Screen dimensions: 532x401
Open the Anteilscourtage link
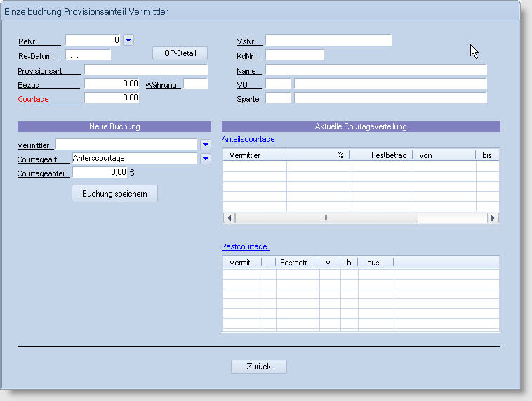coord(248,140)
